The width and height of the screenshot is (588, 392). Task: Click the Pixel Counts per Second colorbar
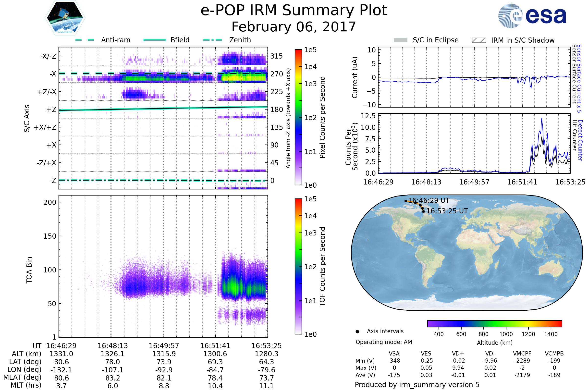click(x=298, y=117)
